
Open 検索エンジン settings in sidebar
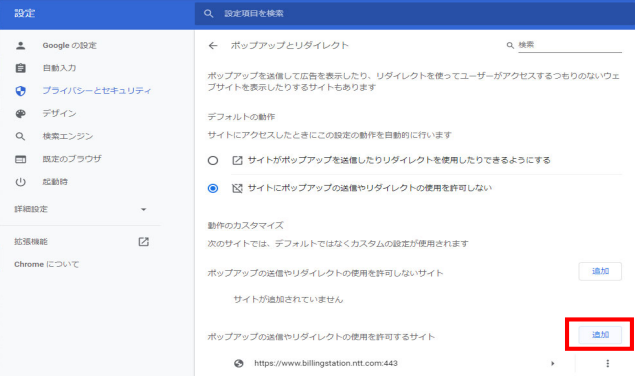click(x=68, y=136)
